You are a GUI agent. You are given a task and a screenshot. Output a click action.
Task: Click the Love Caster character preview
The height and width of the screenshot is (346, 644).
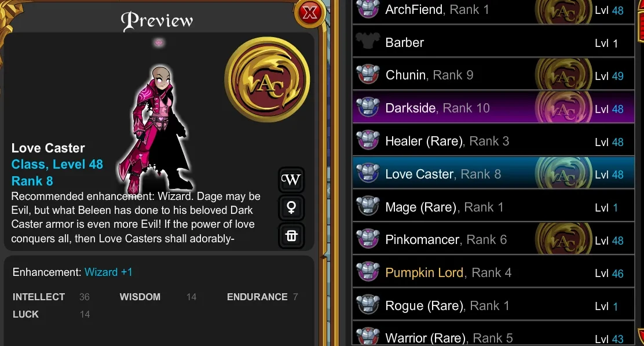(158, 129)
